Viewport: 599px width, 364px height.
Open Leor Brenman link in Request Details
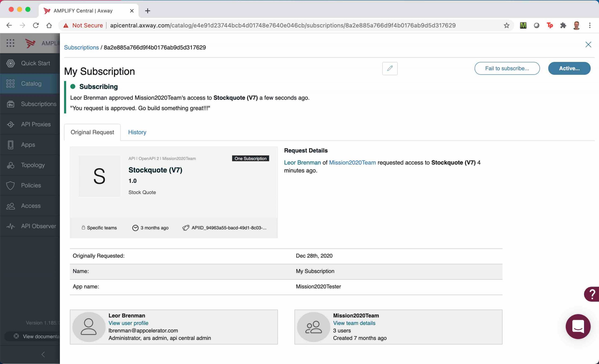pos(302,162)
